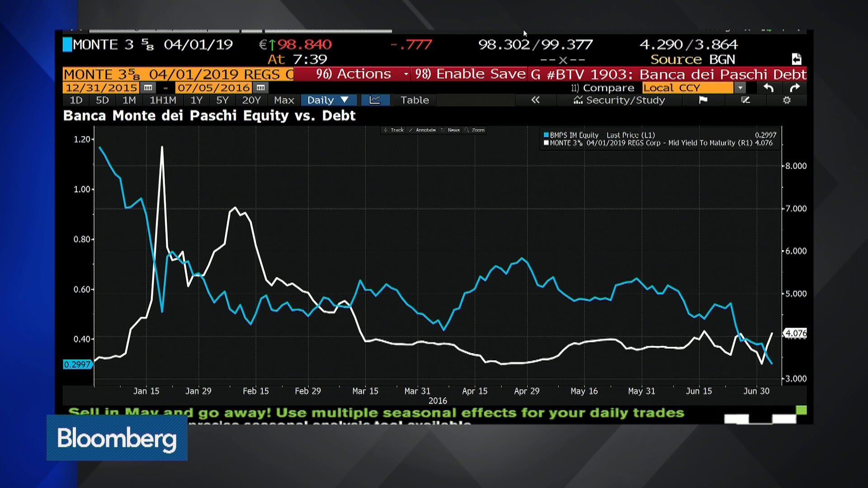Image resolution: width=868 pixels, height=488 pixels.
Task: Click the undo arrow icon
Action: click(768, 88)
